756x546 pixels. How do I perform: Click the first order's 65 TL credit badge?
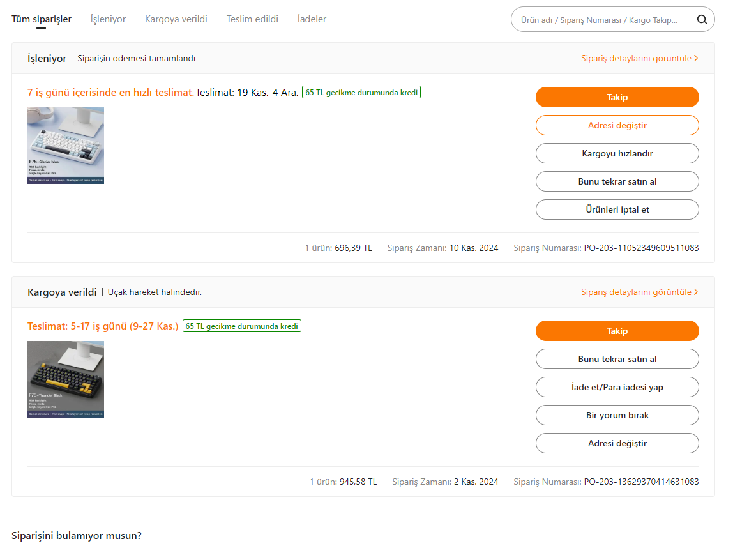(361, 93)
